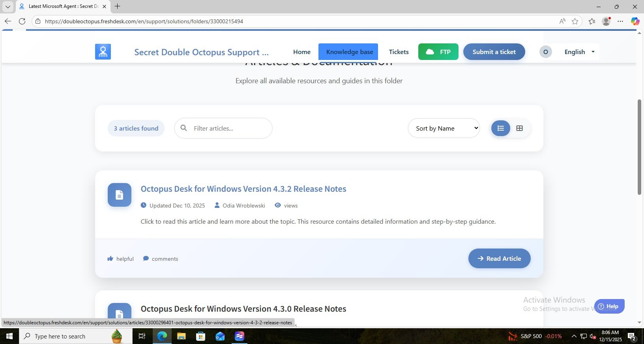644x344 pixels.
Task: Click inside the Filter articles field
Action: (223, 128)
